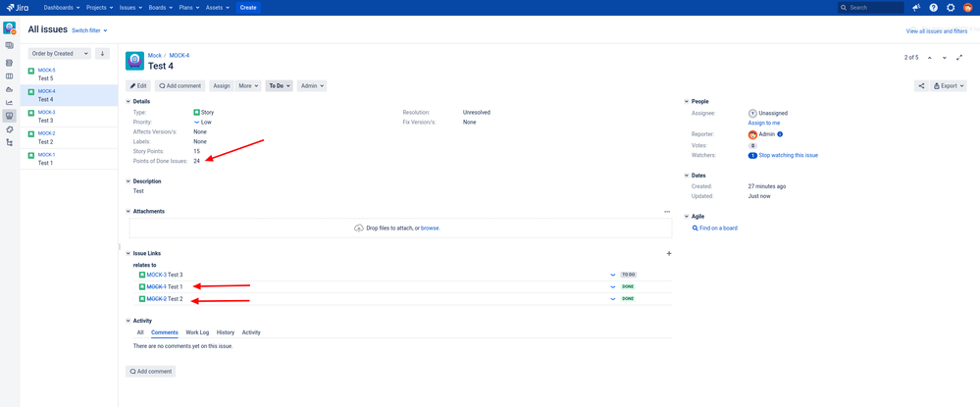
Task: Collapse the Description section
Action: pyautogui.click(x=129, y=181)
